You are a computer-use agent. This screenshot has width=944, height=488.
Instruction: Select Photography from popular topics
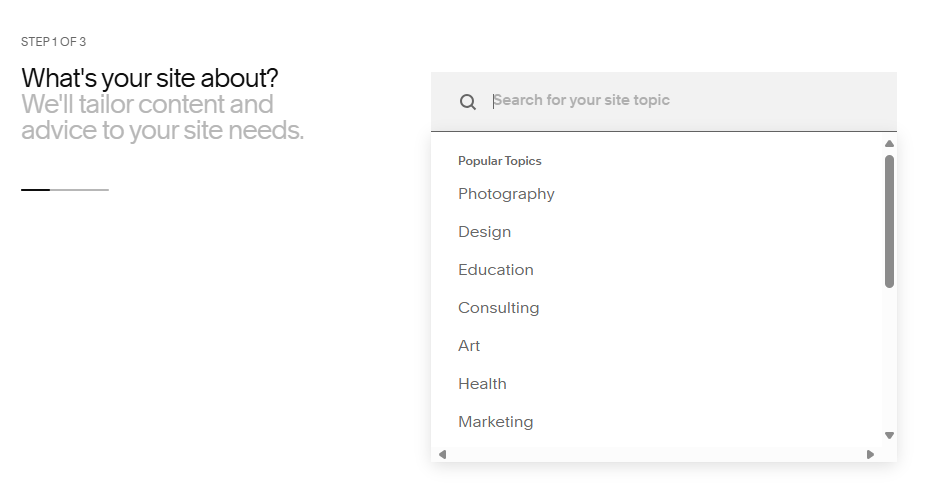[506, 194]
